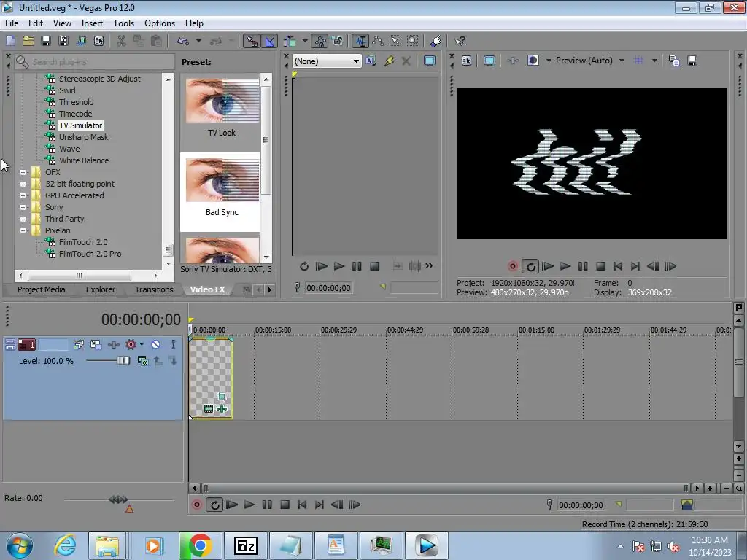Select the Swirl effect in the tree
Viewport: 747px width, 560px height.
coord(67,90)
